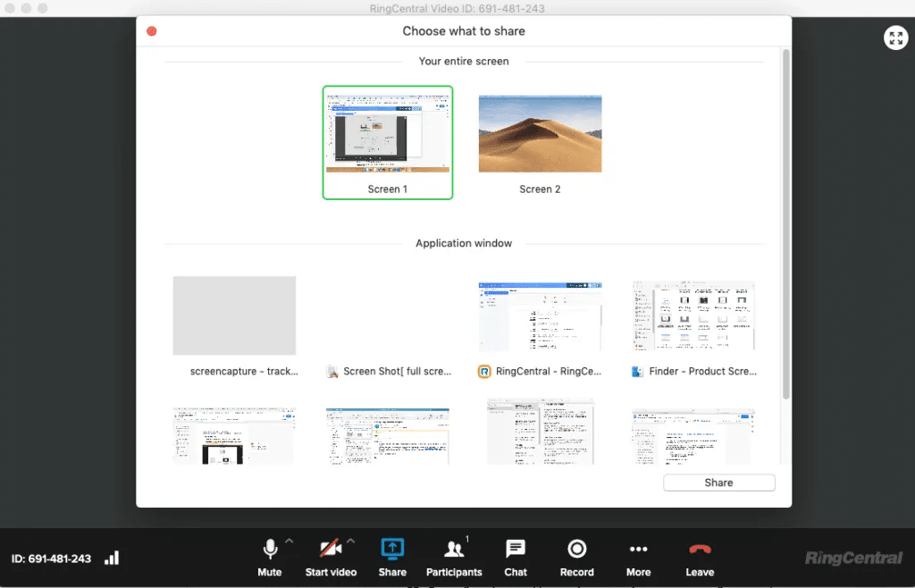Screen dimensions: 915x588
Task: Click the share dialog's vertical scrollbar
Action: (785, 223)
